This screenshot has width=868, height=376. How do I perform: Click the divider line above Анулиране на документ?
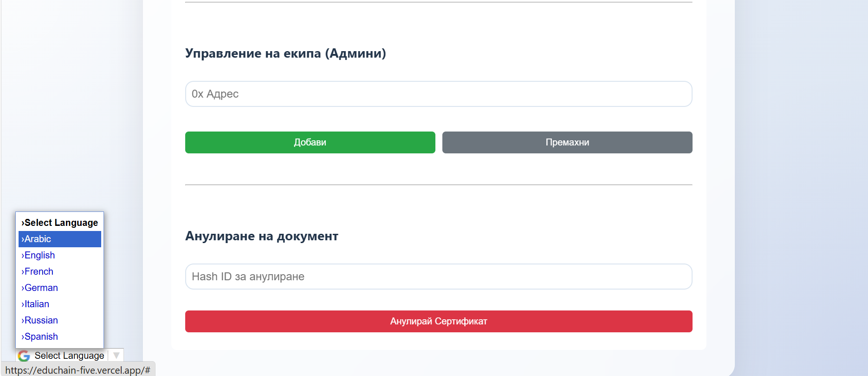438,185
